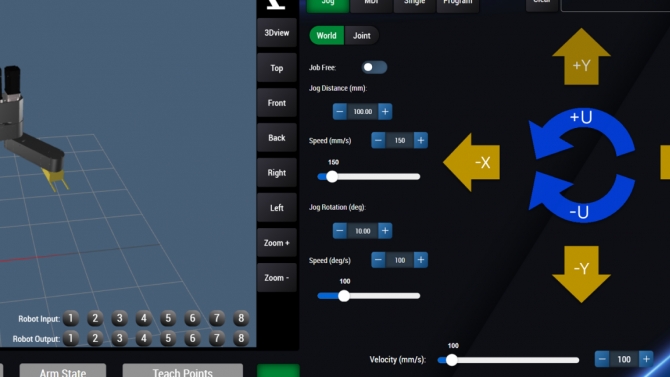Toggle Robot Output 1 indicator

click(71, 338)
